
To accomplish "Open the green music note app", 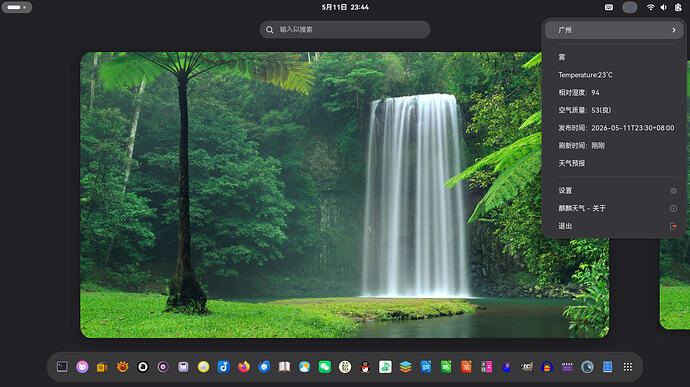I will click(x=385, y=367).
